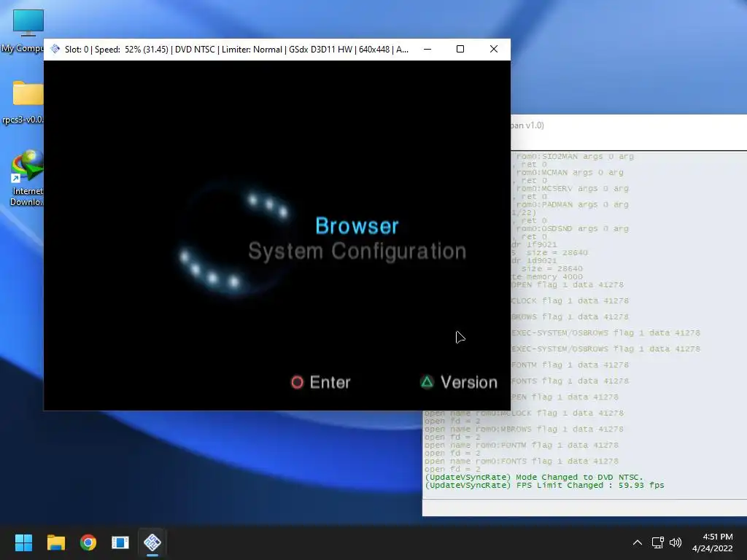The image size is (747, 560).
Task: Click the Version label
Action: 469,382
